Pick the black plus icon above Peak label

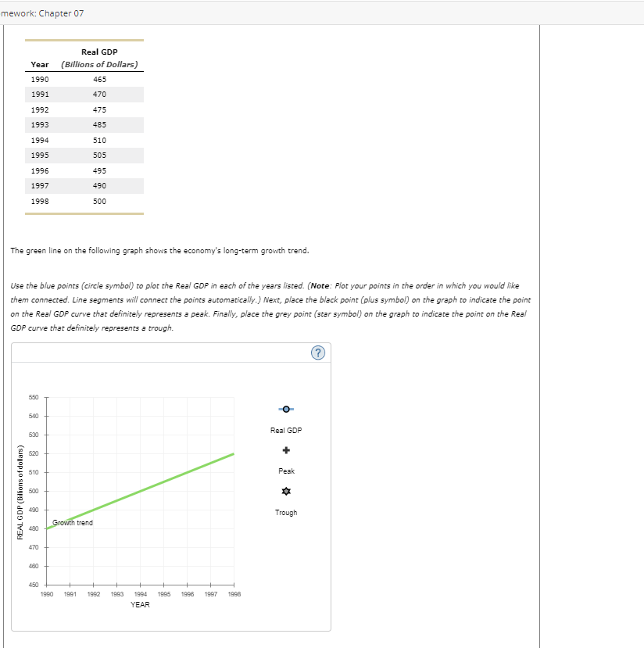click(x=285, y=449)
